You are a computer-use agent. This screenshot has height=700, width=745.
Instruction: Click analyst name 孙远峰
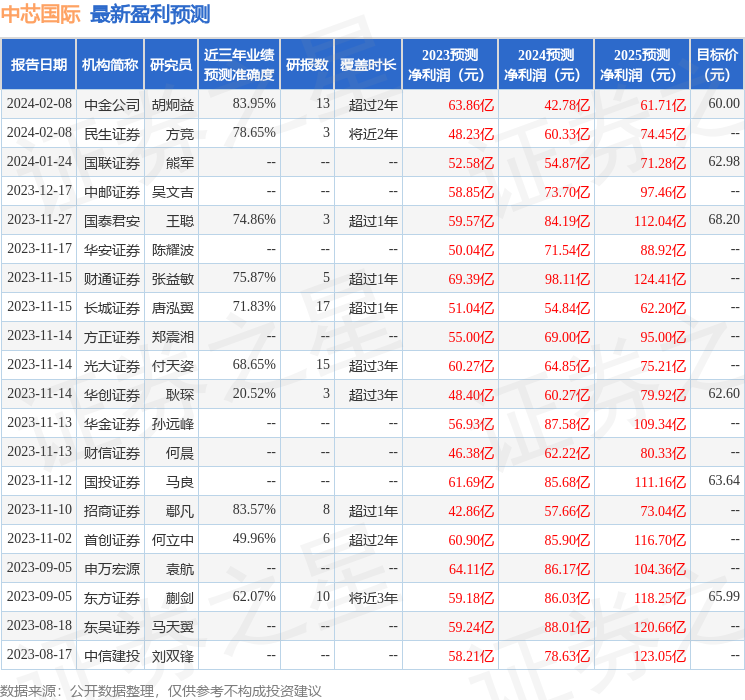tap(173, 424)
